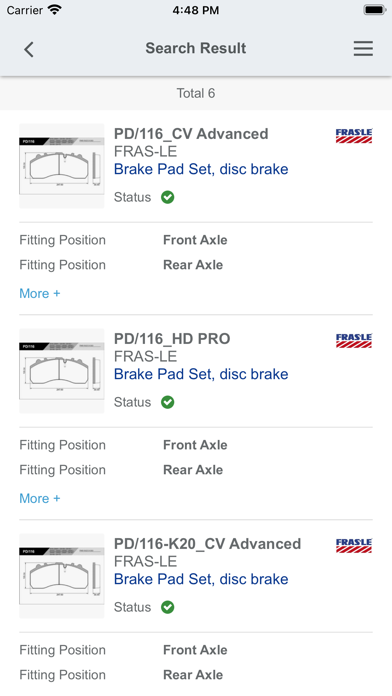This screenshot has height=696, width=392.
Task: Select the PD/116-K20_CV Advanced title
Action: (207, 544)
